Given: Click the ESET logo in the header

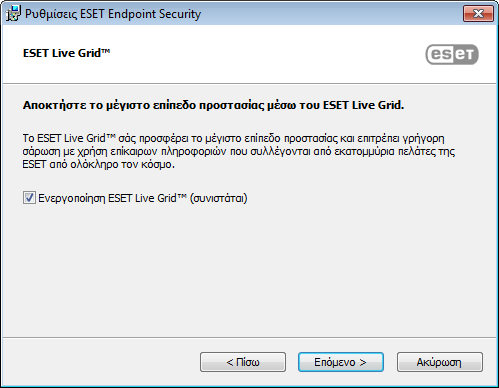Looking at the screenshot, I should pos(452,54).
